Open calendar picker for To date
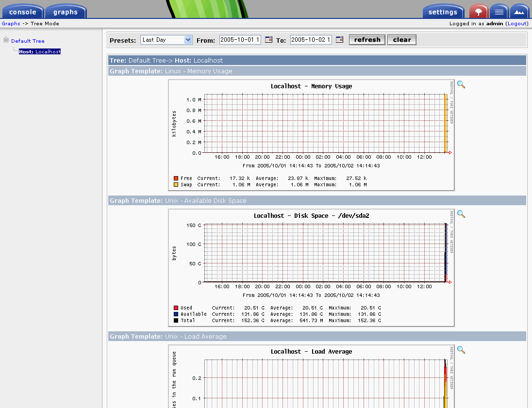 pyautogui.click(x=339, y=40)
